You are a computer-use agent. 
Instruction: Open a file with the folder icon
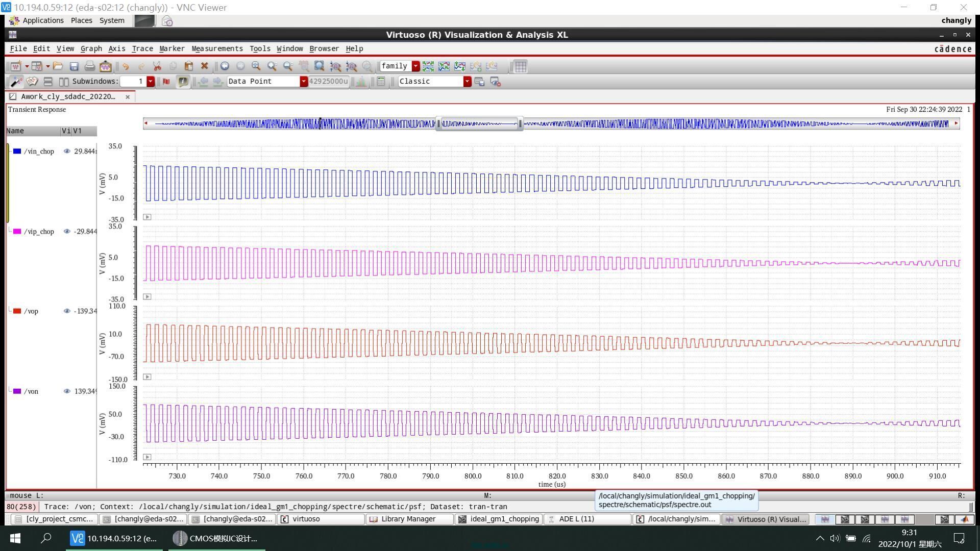(58, 66)
